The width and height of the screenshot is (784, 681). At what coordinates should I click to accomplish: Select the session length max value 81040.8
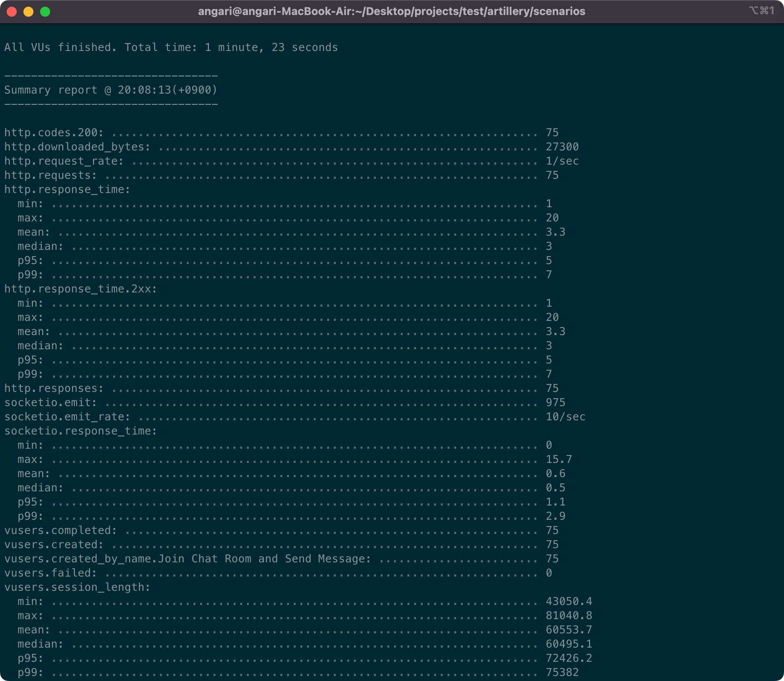[x=569, y=615]
